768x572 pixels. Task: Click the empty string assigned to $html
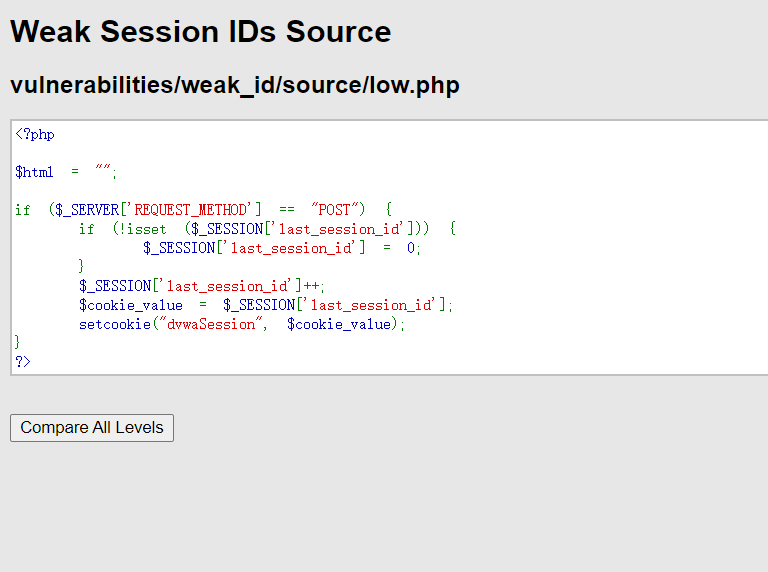click(x=103, y=172)
